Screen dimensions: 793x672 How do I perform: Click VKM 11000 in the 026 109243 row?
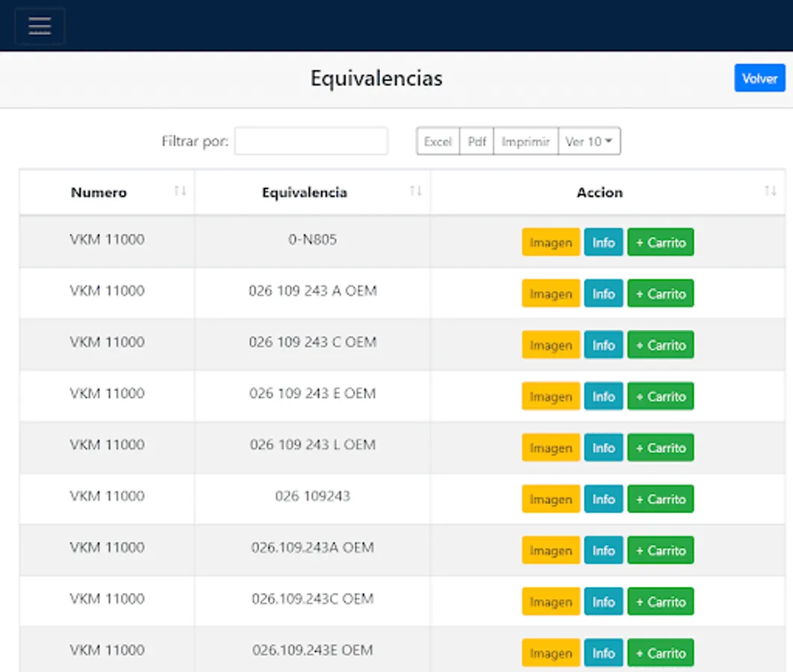pos(108,496)
